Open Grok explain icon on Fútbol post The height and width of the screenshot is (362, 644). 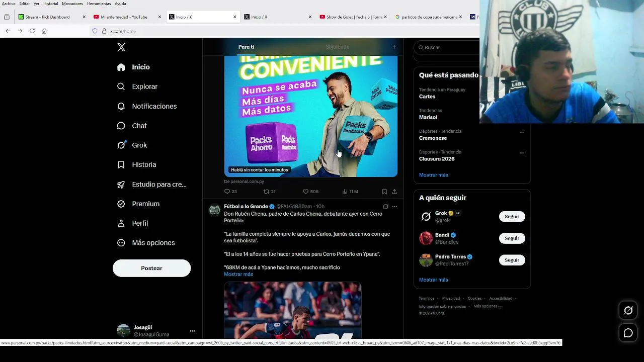[x=385, y=207]
